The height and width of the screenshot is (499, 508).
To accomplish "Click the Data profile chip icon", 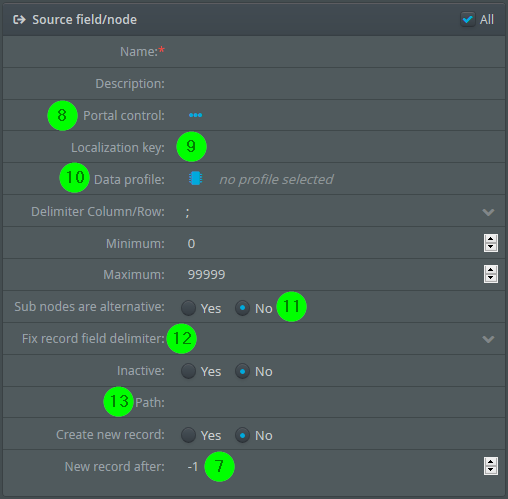I will pos(195,179).
